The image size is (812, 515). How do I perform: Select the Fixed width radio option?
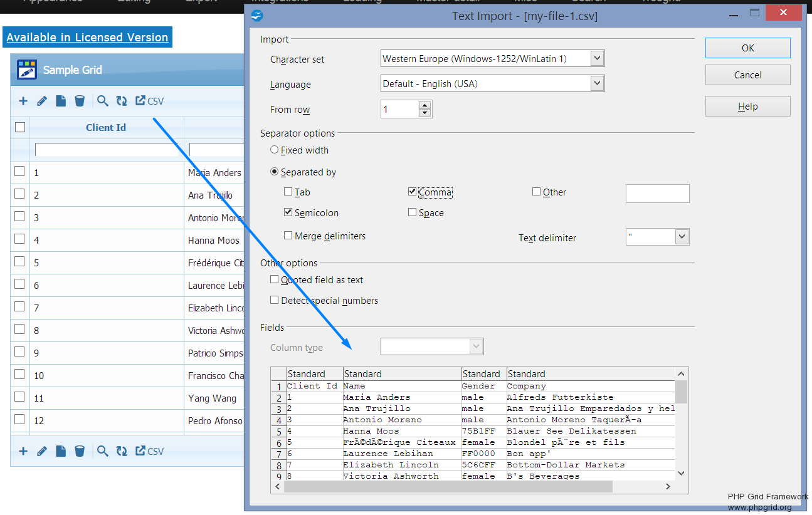pos(275,150)
